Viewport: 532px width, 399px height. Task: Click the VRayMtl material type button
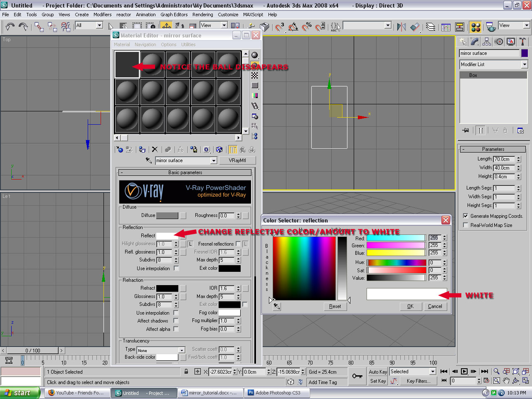237,160
